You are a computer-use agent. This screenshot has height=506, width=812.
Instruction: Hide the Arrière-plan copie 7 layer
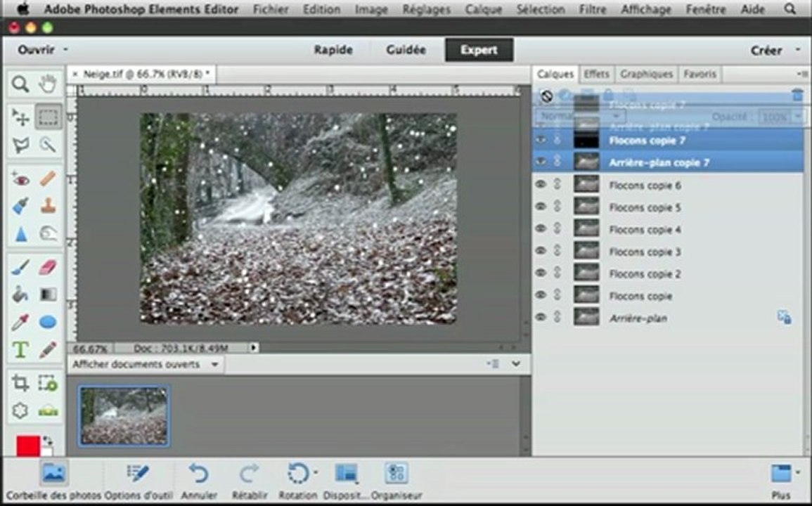click(x=541, y=162)
